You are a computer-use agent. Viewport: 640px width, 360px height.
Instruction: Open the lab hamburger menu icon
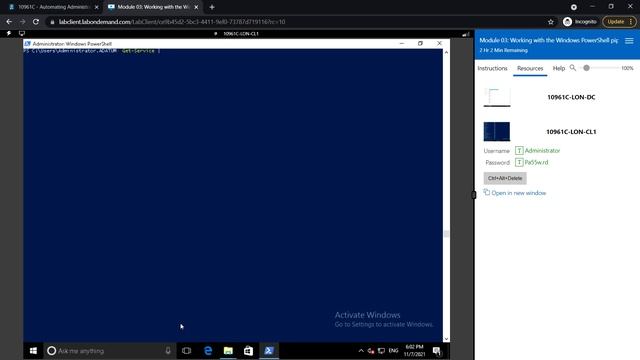[629, 40]
